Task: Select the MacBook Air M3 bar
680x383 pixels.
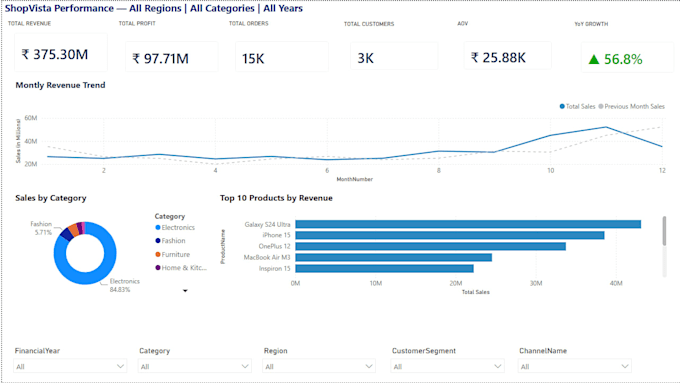Action: (393, 258)
